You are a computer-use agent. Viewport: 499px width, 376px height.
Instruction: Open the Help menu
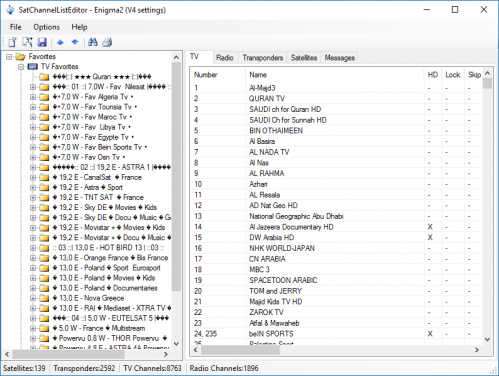point(79,27)
